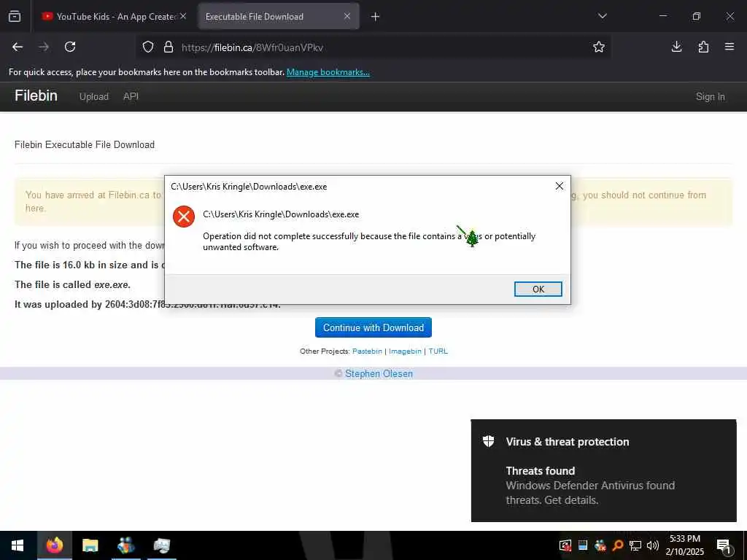Click Continue with Download button
747x560 pixels.
[x=373, y=327]
